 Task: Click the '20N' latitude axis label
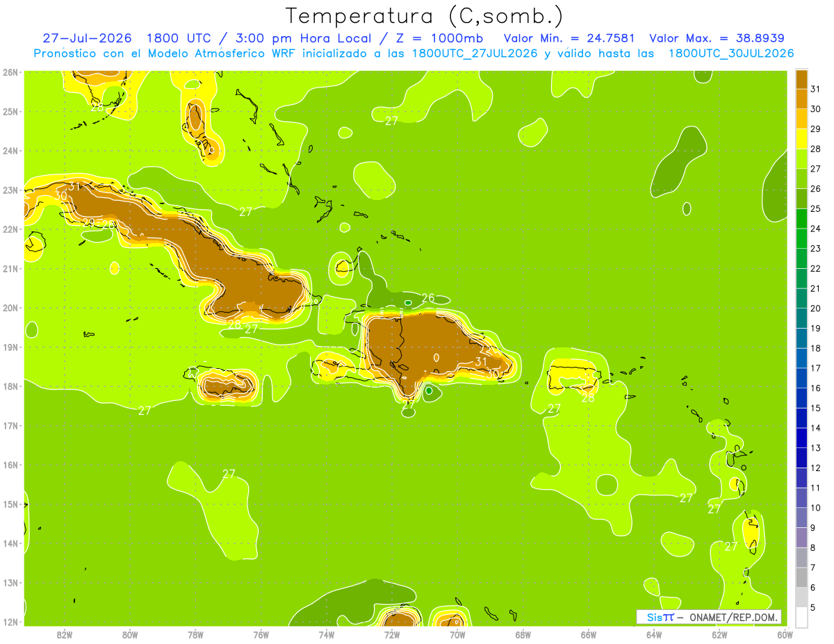pos(10,308)
